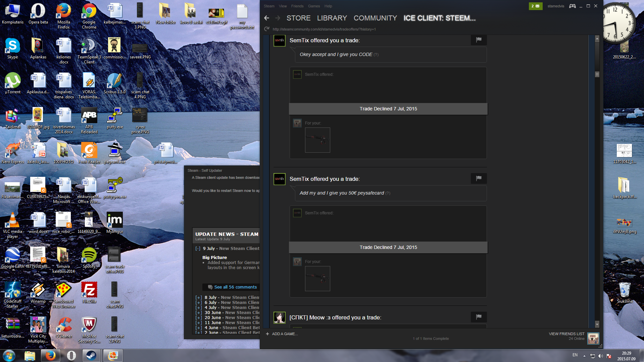Reload the page with the refresh icon
The width and height of the screenshot is (644, 362).
point(267,29)
